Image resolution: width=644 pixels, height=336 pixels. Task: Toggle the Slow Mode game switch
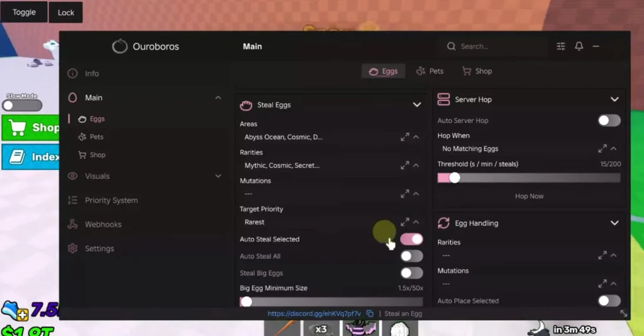coord(22,106)
